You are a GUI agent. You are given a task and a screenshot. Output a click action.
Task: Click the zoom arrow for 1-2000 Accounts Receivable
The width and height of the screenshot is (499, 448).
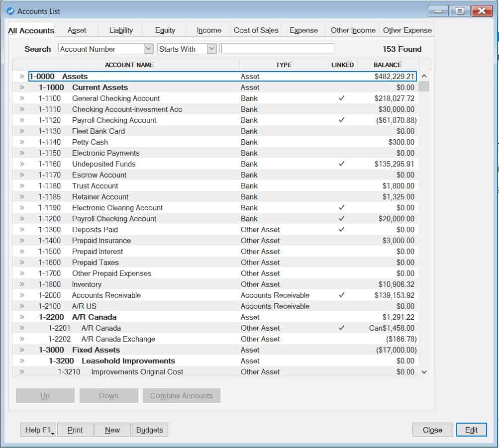pos(21,295)
